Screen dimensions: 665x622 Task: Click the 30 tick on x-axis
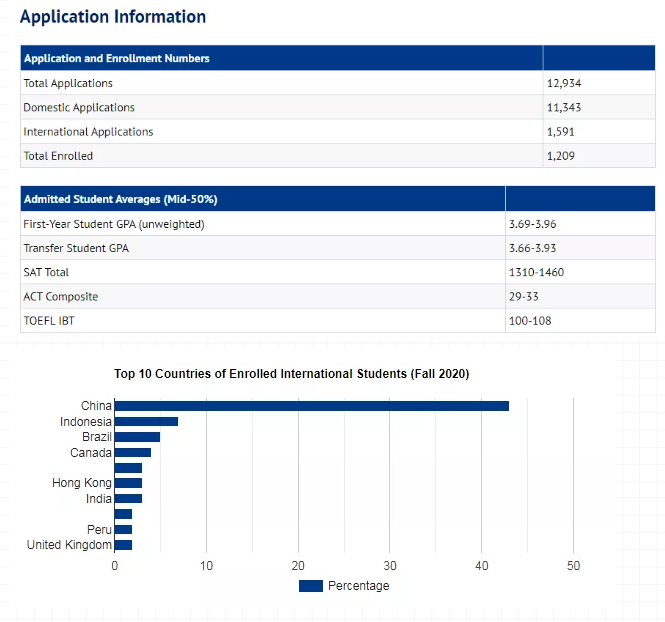click(x=390, y=566)
